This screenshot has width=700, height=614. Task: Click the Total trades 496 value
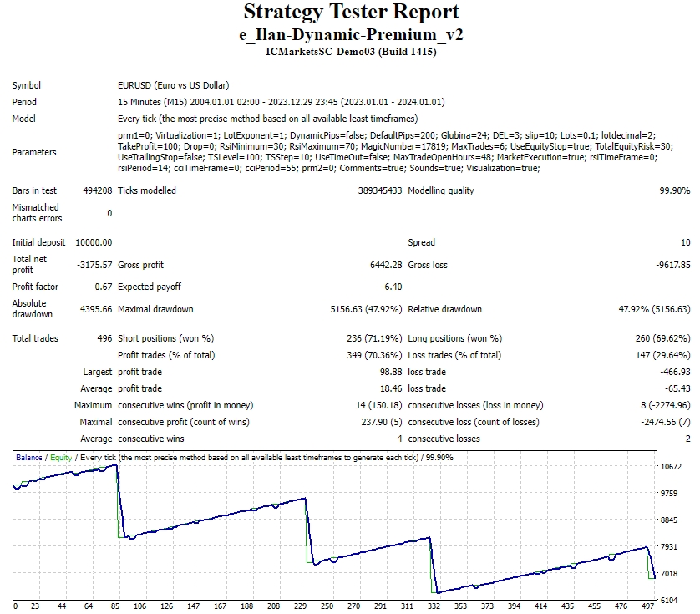(x=104, y=338)
